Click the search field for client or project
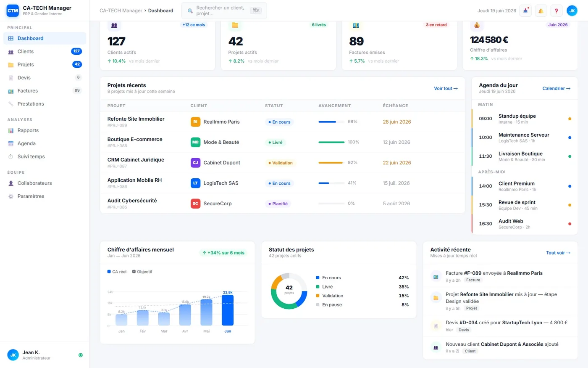This screenshot has height=368, width=588. (224, 11)
